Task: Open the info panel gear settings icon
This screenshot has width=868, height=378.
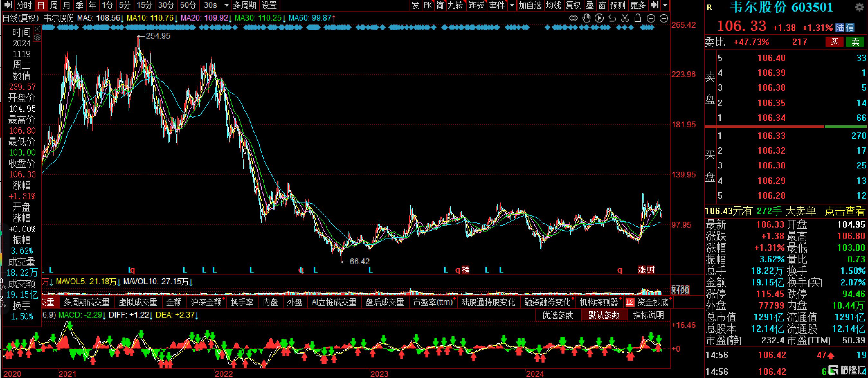Action: tap(37, 37)
